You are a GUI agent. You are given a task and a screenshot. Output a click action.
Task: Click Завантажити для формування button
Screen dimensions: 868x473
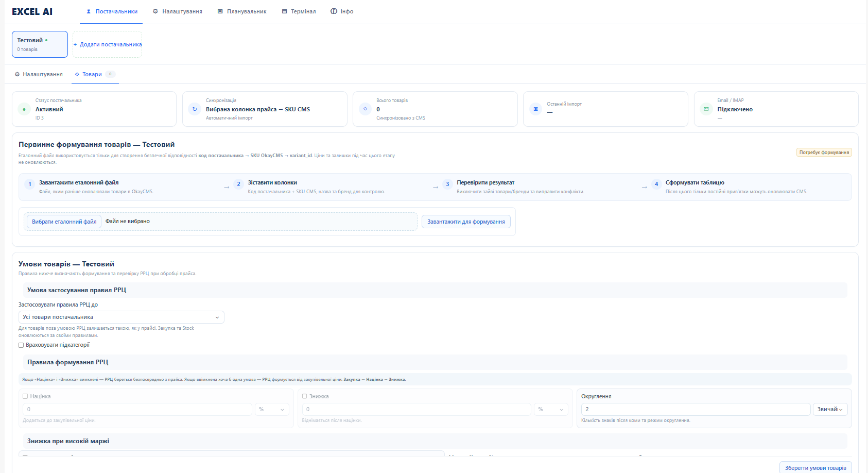click(x=466, y=222)
